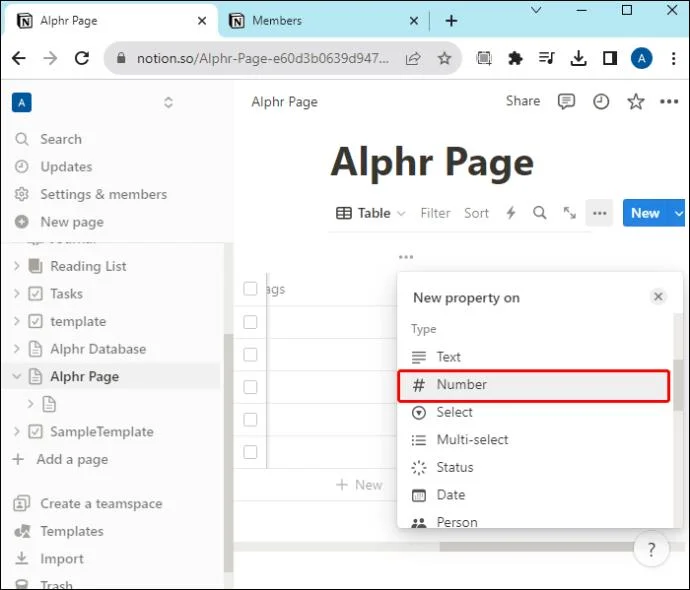Search the table with magnifier icon
690x590 pixels.
coord(540,213)
